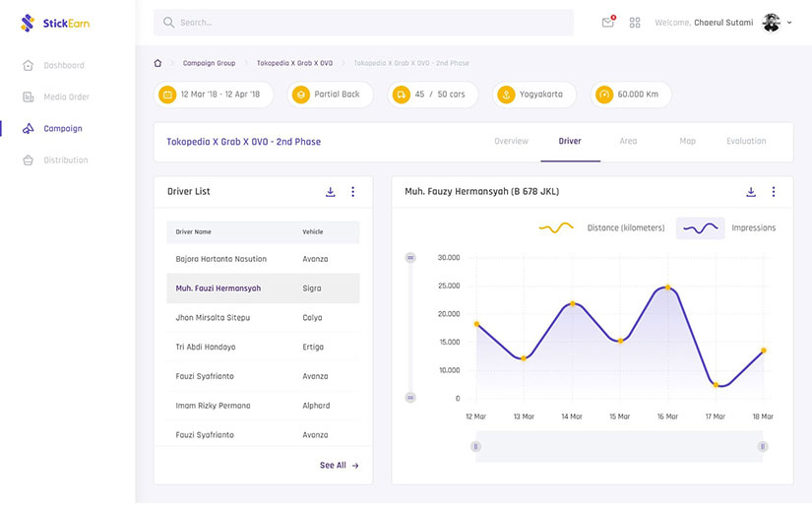812x511 pixels.
Task: Open chart panel kebab menu
Action: (x=774, y=192)
